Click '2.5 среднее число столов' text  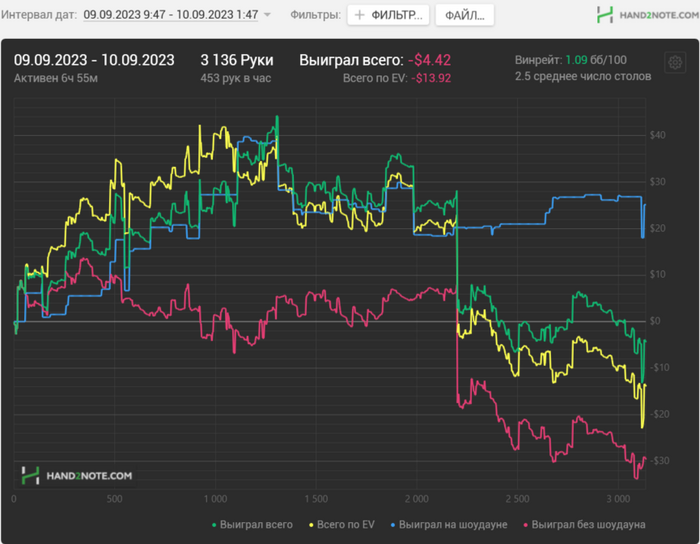(583, 76)
